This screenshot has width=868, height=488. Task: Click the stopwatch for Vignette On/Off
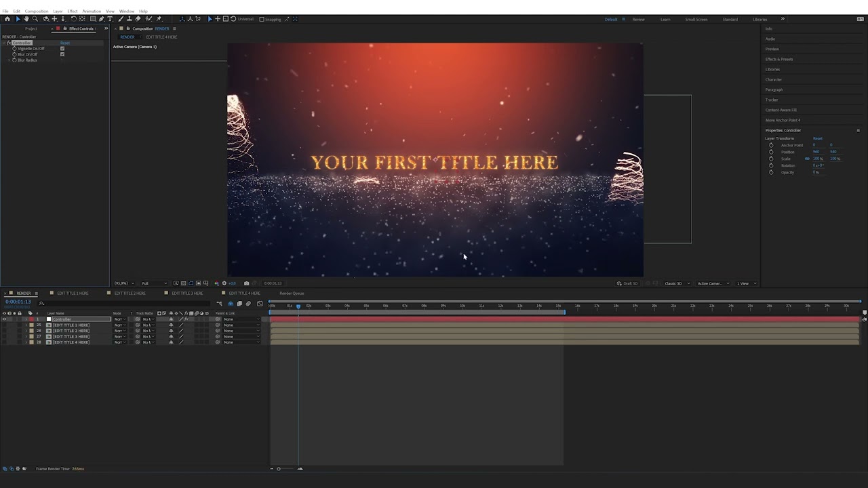[x=14, y=49]
